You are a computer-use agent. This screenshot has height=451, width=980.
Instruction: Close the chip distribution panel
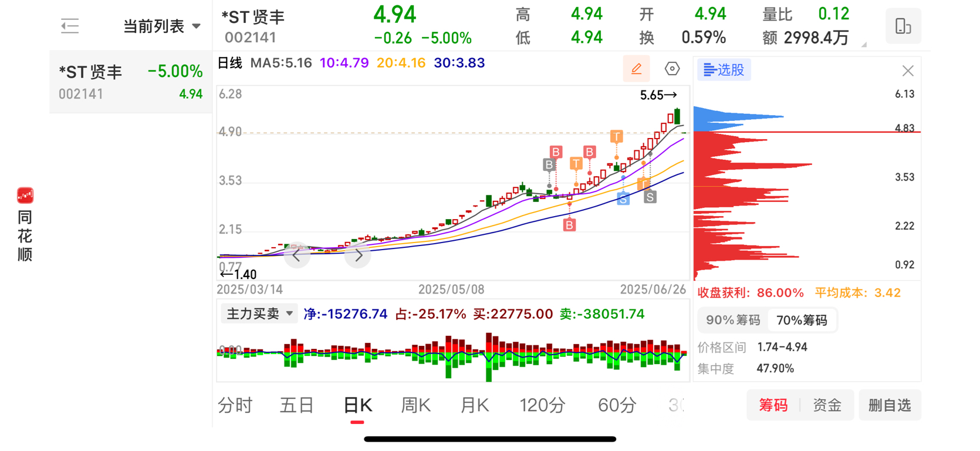pyautogui.click(x=908, y=71)
